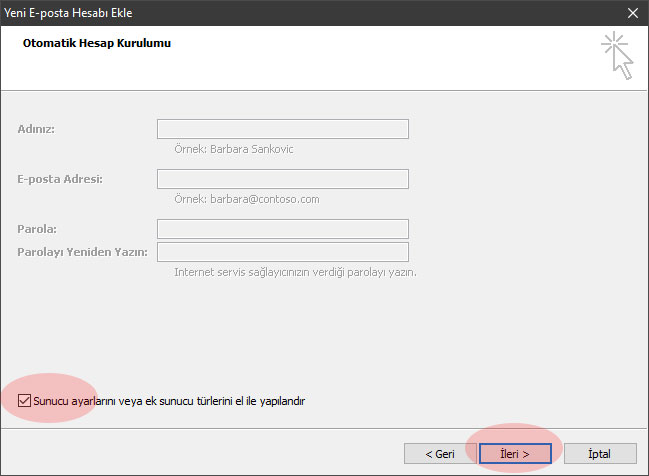Click the cursor wizard icon in the header
Viewport: 649px width, 476px height.
(x=617, y=55)
